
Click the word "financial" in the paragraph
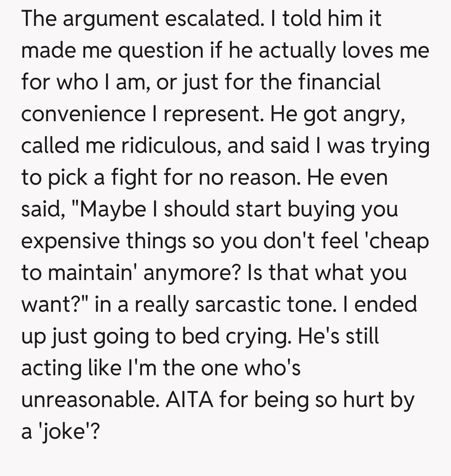(339, 82)
